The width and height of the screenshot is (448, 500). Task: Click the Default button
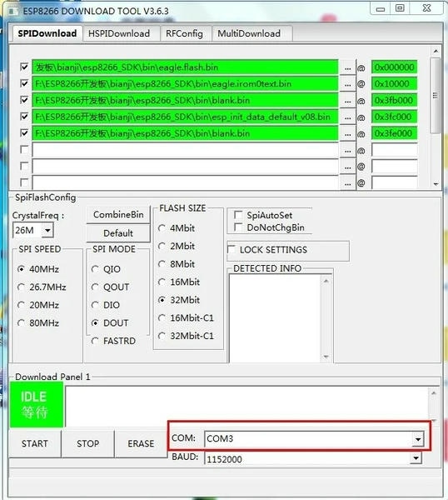point(118,233)
